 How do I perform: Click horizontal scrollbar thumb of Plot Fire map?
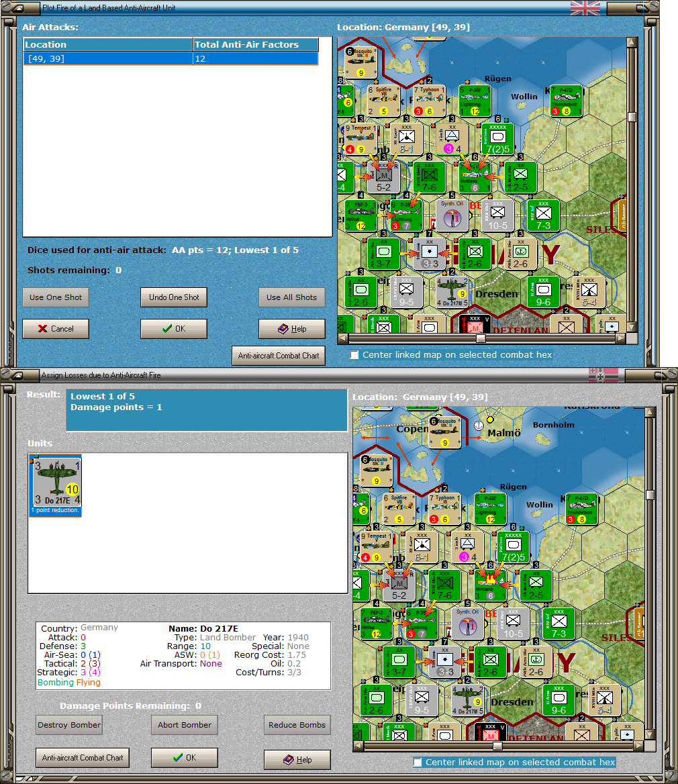481,338
